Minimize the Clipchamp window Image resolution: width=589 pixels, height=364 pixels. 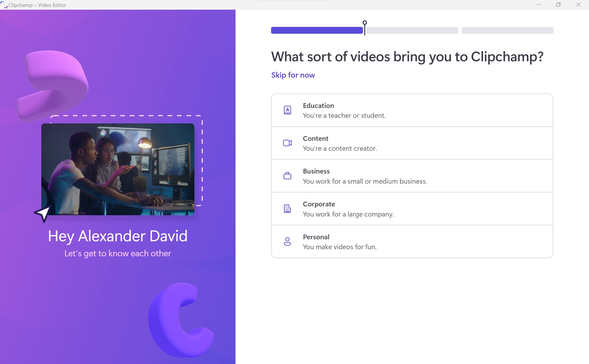[x=539, y=5]
